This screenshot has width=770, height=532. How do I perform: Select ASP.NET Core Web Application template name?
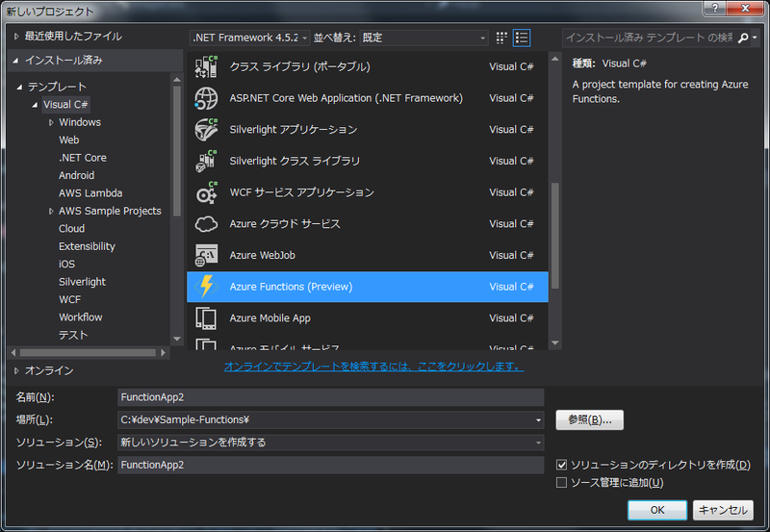pos(346,98)
